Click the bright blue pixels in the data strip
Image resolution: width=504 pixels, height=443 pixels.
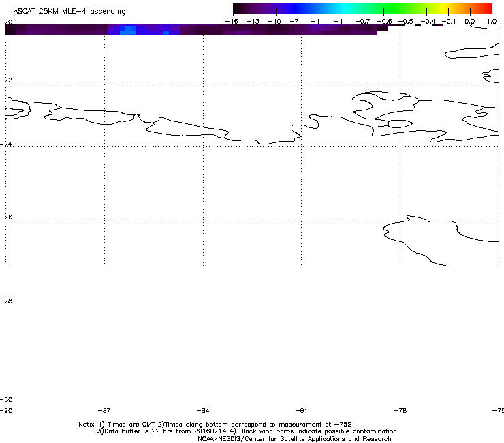click(128, 31)
